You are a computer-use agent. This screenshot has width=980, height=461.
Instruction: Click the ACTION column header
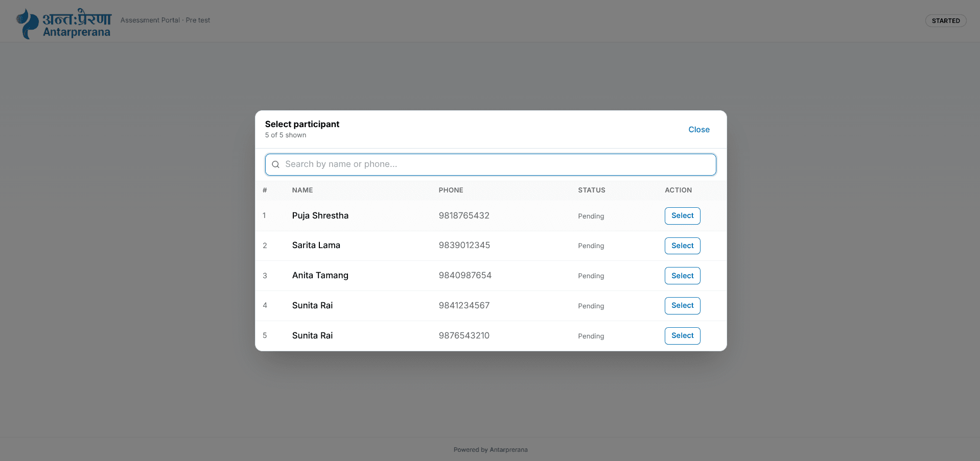tap(679, 190)
